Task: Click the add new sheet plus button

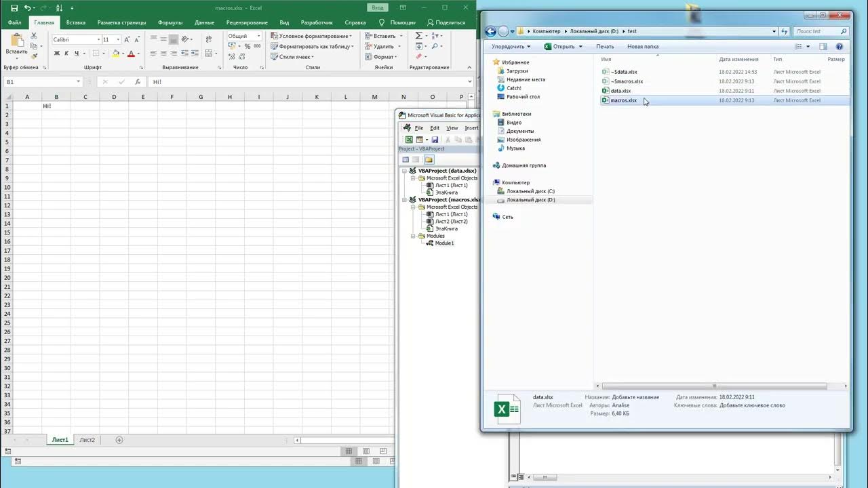Action: [119, 440]
